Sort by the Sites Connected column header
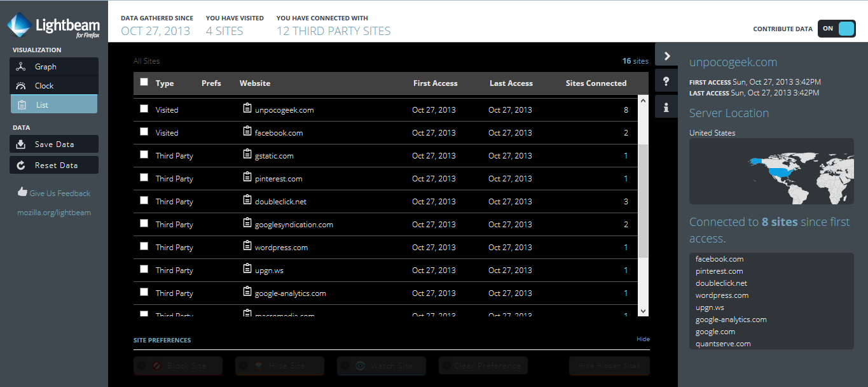The width and height of the screenshot is (868, 387). point(596,83)
